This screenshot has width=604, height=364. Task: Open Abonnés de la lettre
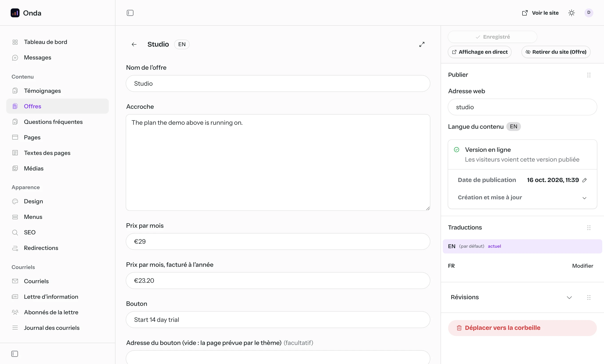click(x=57, y=312)
